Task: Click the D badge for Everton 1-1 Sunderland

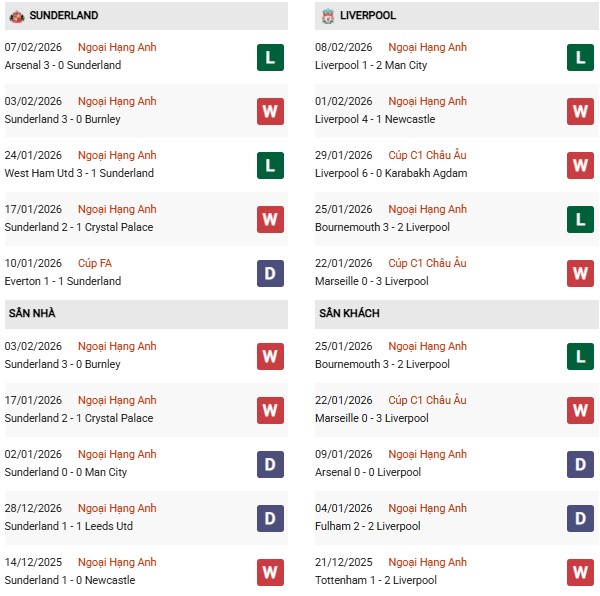Action: click(x=270, y=273)
